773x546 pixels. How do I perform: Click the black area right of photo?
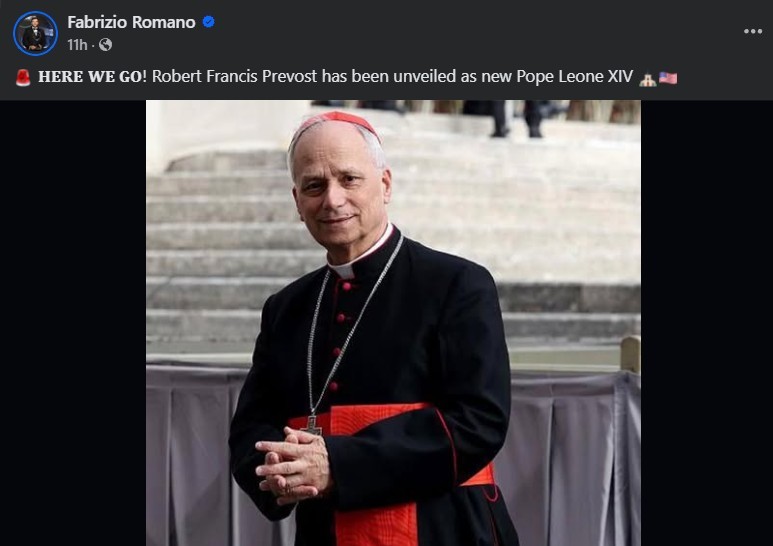click(x=706, y=322)
